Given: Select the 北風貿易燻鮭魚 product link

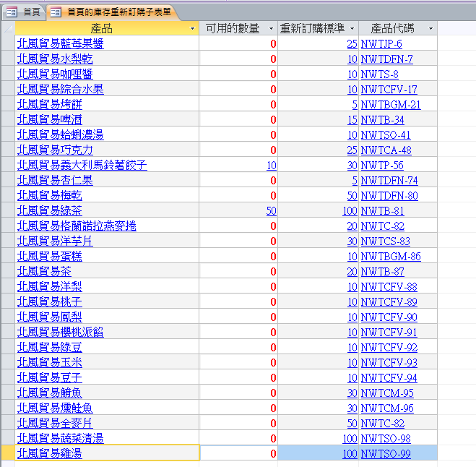Looking at the screenshot, I should [55, 408].
